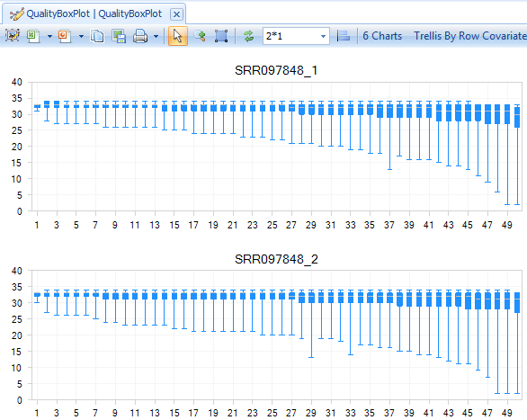The image size is (527, 420).
Task: Choose the rectangle selection tool
Action: (x=221, y=36)
